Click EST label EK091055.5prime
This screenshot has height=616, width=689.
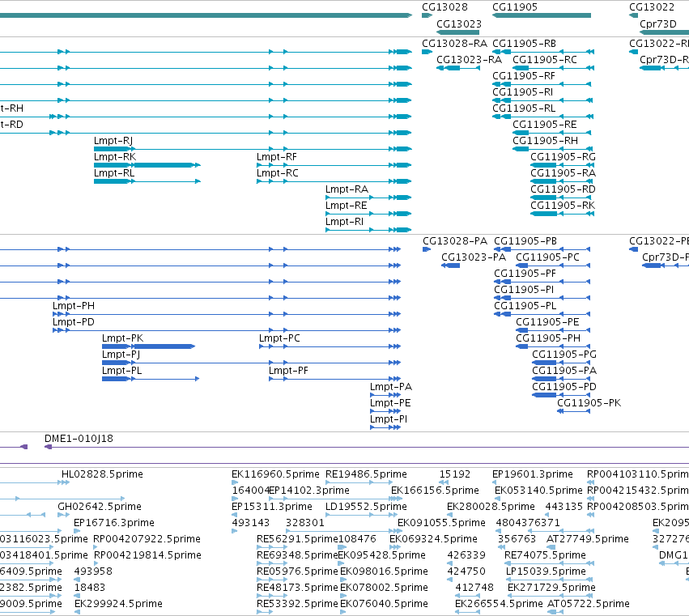click(x=441, y=523)
